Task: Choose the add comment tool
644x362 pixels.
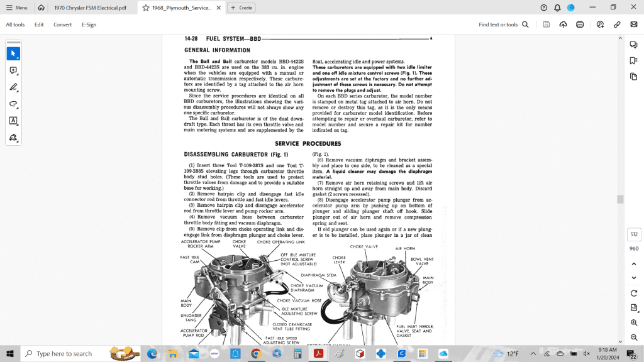Action: pos(13,71)
